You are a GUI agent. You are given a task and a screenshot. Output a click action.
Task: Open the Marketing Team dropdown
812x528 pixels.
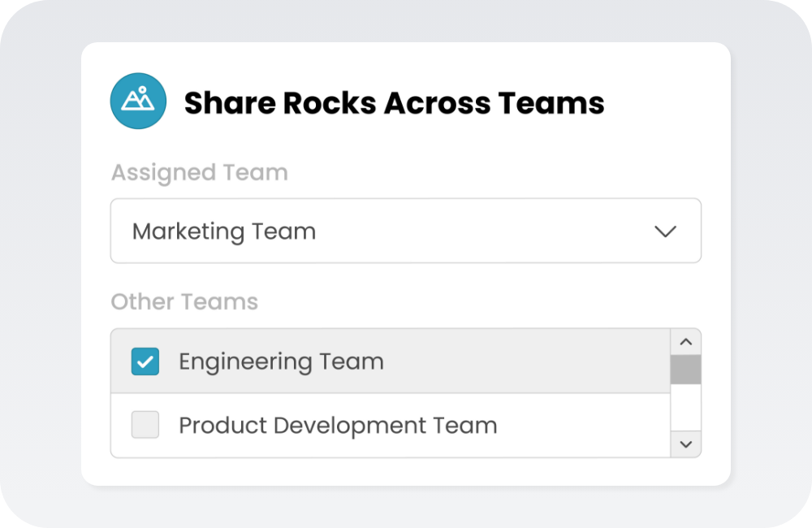pyautogui.click(x=405, y=232)
